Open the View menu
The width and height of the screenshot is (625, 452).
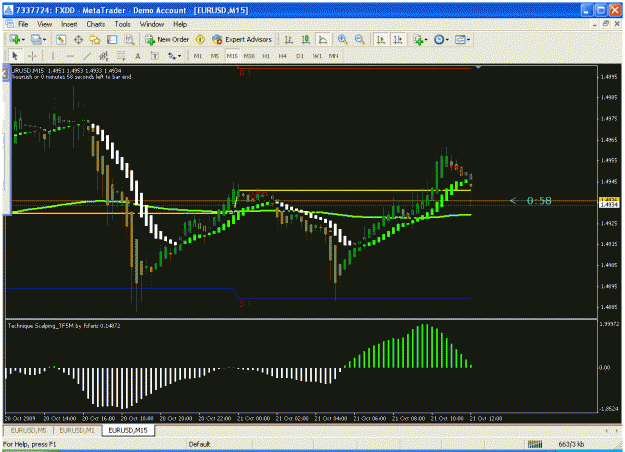45,24
